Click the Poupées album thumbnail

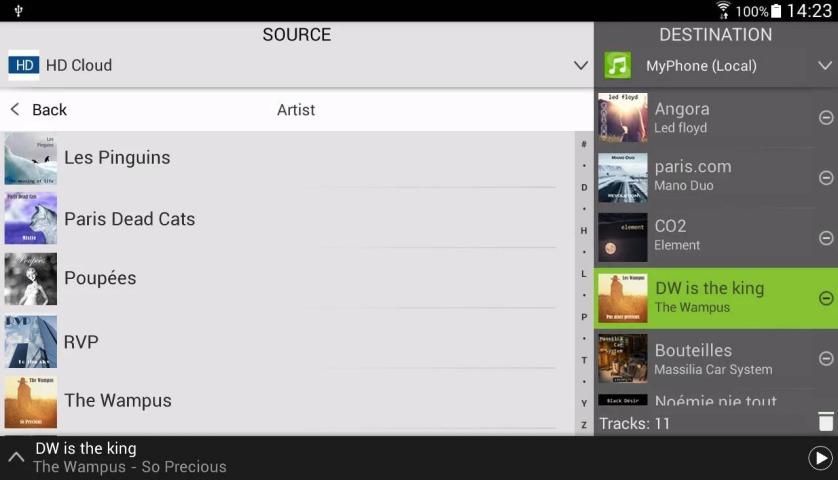coord(30,279)
